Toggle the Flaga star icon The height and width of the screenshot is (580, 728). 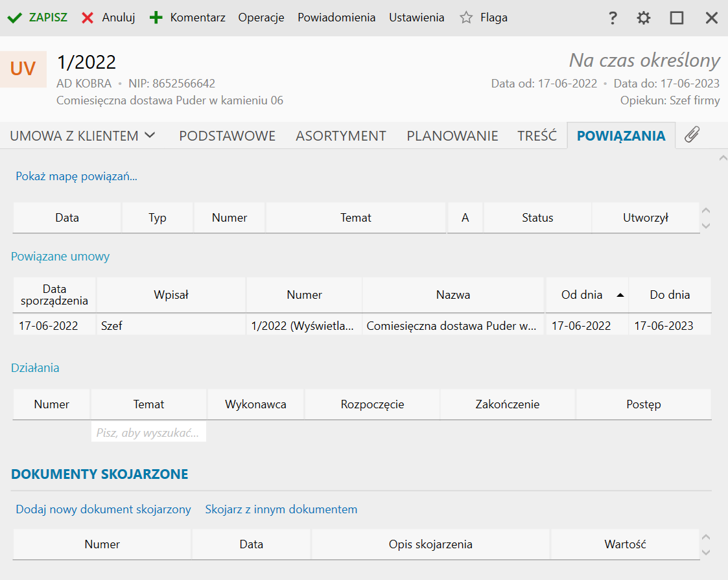pyautogui.click(x=465, y=18)
